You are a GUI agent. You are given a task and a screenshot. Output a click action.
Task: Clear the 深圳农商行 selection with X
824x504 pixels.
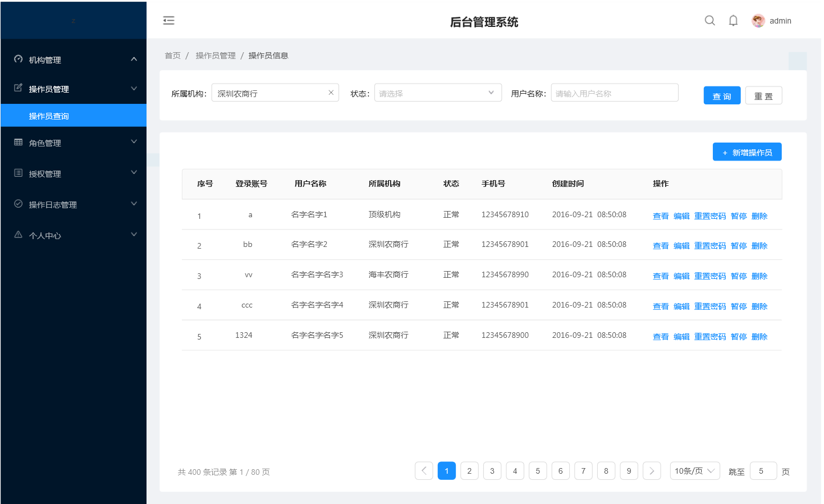[331, 93]
